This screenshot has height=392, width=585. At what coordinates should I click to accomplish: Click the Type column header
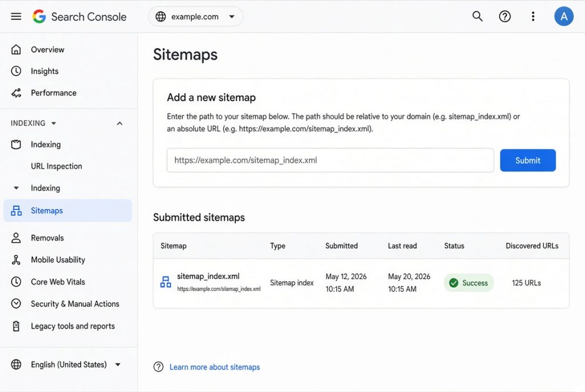pyautogui.click(x=278, y=246)
